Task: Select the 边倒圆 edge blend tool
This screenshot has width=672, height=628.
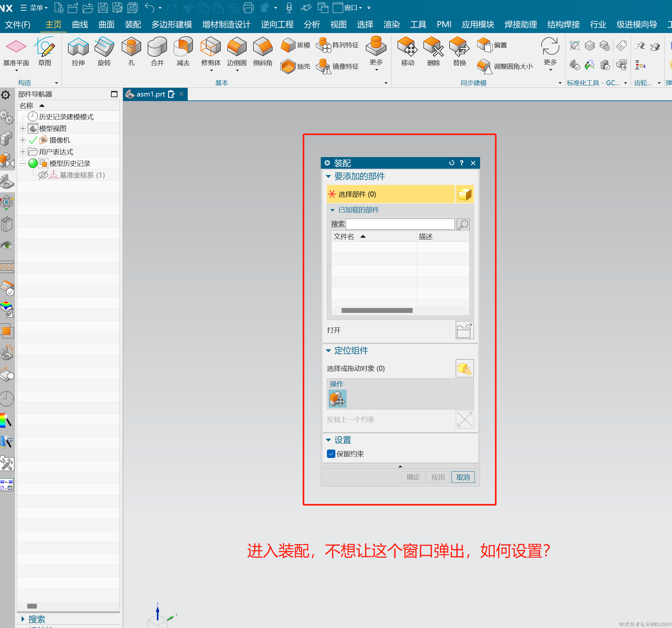Action: [237, 51]
